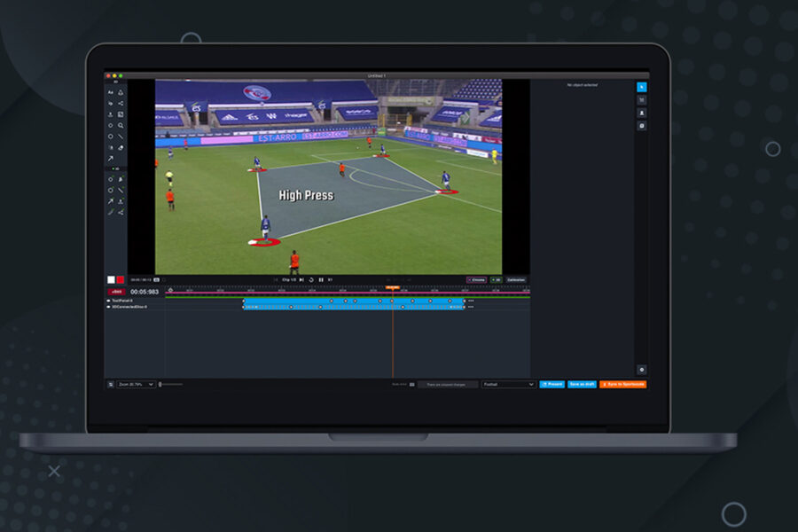Open the Football sport dropdown
The image size is (798, 532).
pyautogui.click(x=508, y=384)
